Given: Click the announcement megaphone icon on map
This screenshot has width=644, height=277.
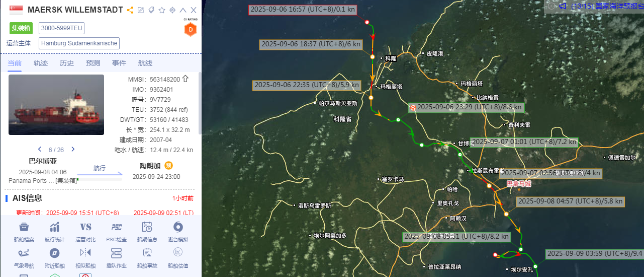Looking at the screenshot, I should (x=563, y=6).
